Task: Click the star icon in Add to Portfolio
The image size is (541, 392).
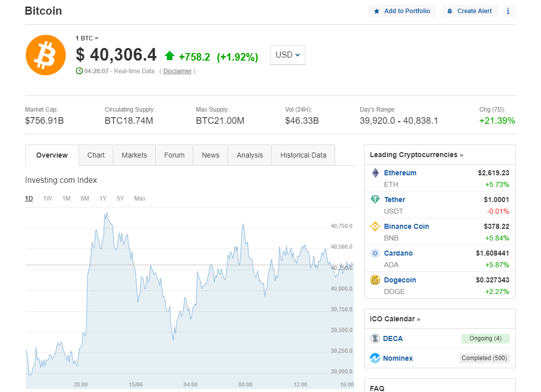Action: 377,12
